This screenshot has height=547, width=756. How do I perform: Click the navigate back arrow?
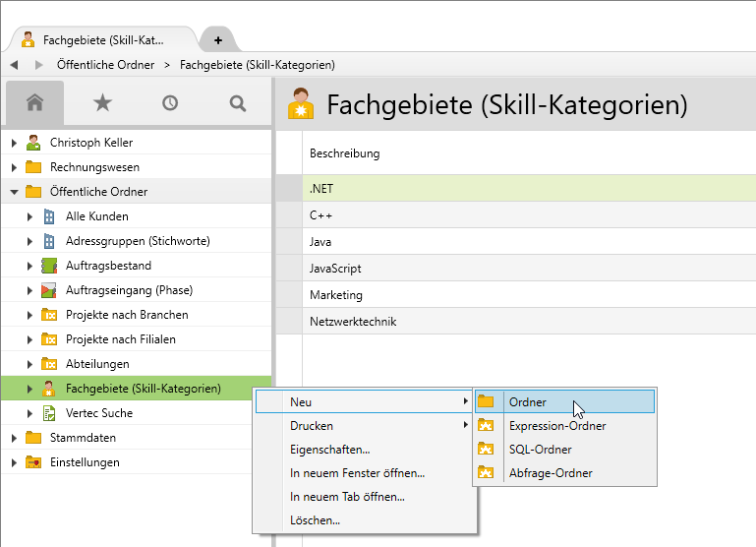15,65
